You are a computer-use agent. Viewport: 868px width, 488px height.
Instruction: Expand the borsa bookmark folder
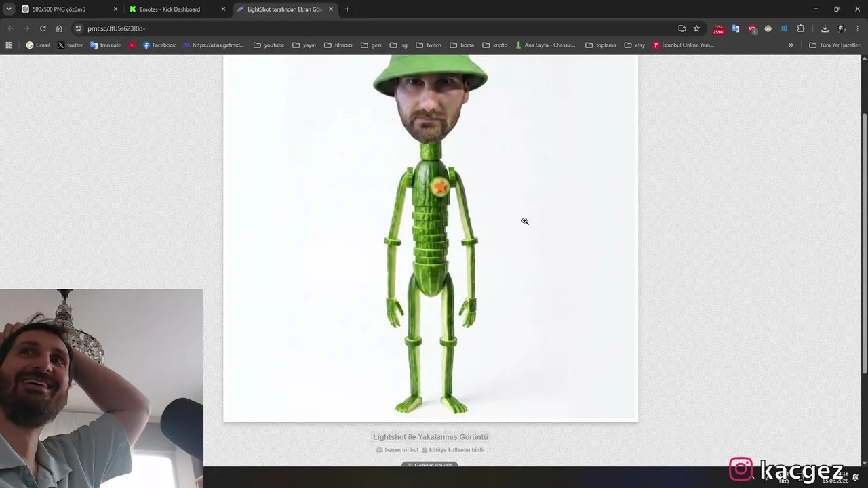coord(462,45)
